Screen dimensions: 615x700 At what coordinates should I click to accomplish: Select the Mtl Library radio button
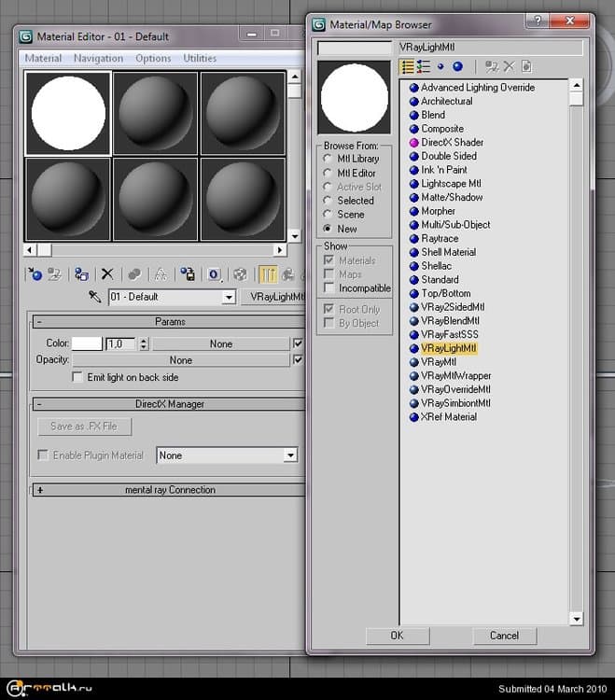(328, 159)
